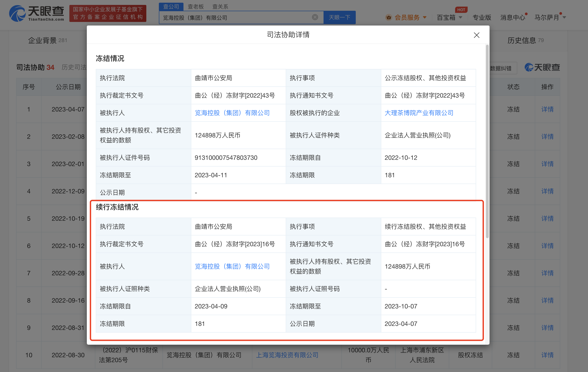Click the 2023-04-11 freeze end date
The width and height of the screenshot is (588, 372).
[211, 175]
